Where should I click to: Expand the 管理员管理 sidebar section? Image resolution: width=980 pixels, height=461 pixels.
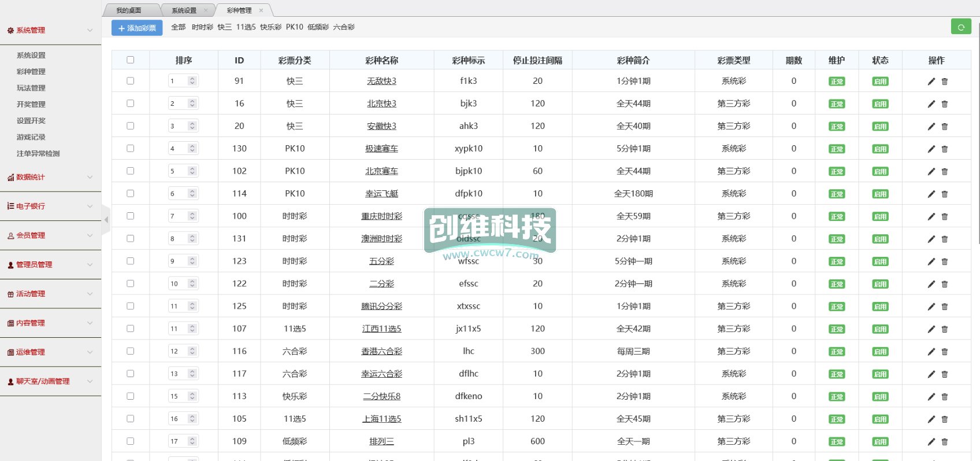point(50,264)
